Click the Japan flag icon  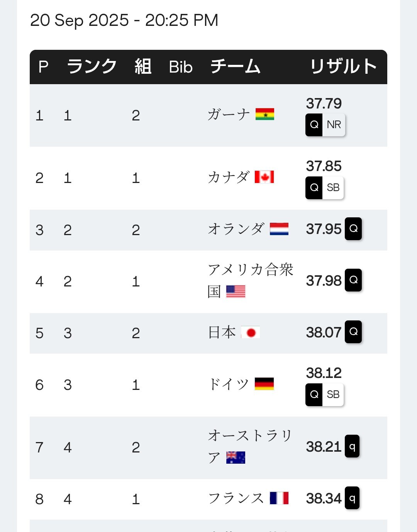pyautogui.click(x=251, y=332)
